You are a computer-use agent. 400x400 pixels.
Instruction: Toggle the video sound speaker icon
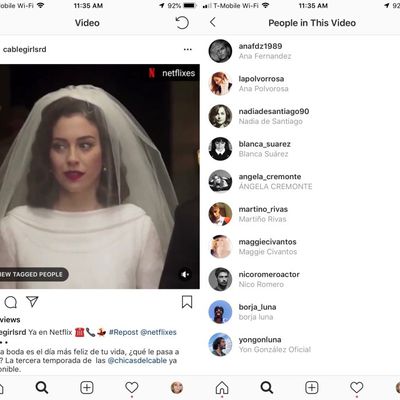click(185, 274)
